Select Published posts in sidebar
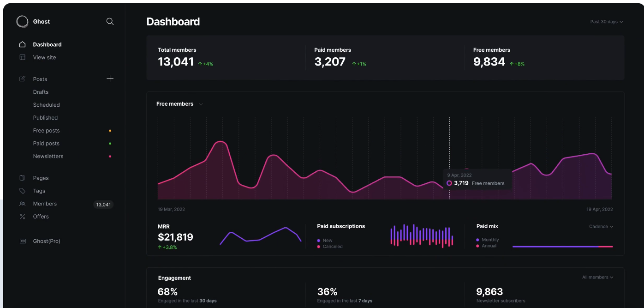Image resolution: width=644 pixels, height=308 pixels. [45, 118]
